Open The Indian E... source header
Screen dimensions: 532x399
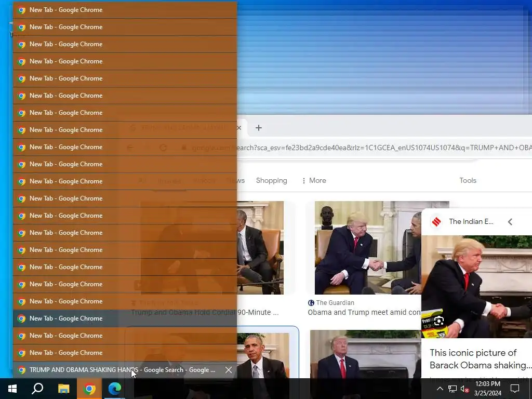462,221
